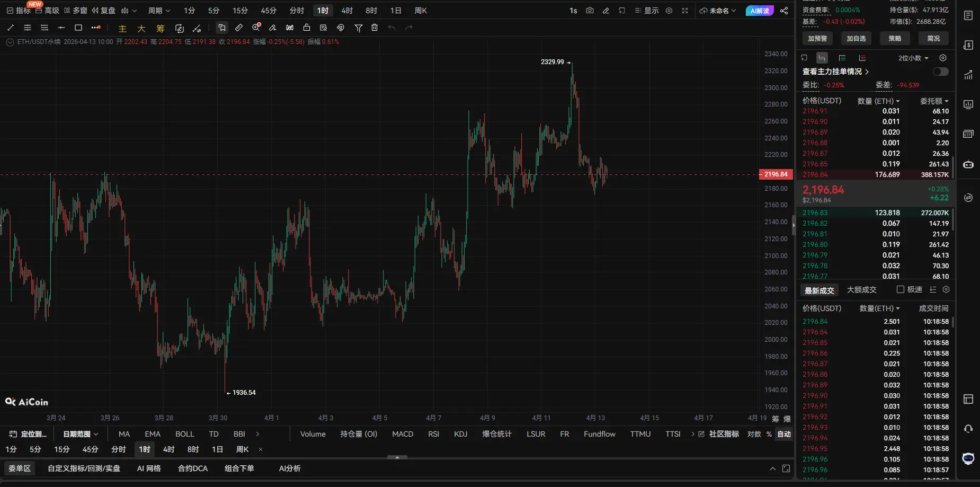Delete drawings with the trash icon
Viewport: 980px width, 487px height.
pyautogui.click(x=375, y=28)
